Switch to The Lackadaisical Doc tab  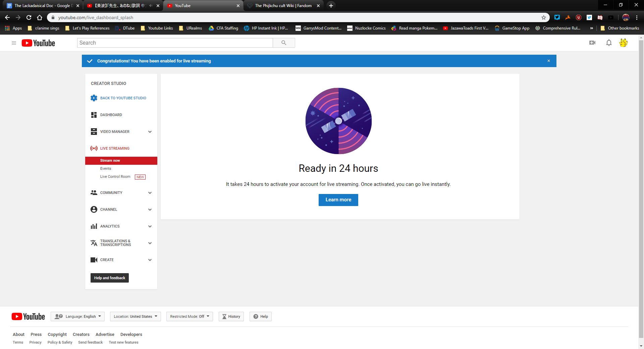coord(42,6)
